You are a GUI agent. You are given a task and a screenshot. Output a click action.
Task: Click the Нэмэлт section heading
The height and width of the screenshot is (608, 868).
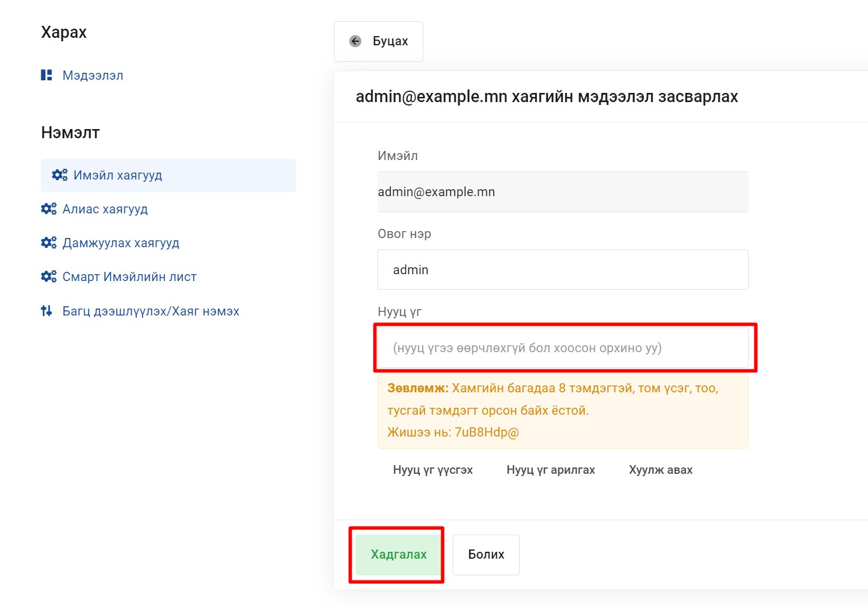[x=71, y=132]
